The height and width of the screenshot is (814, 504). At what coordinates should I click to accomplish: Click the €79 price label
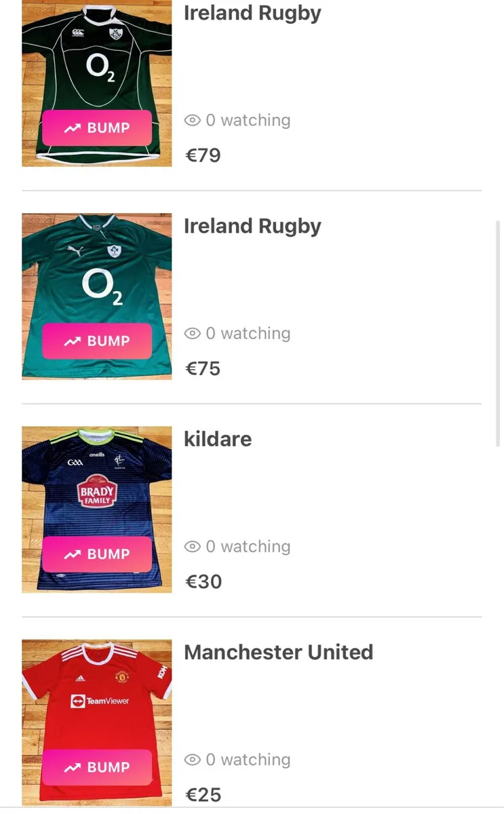pos(203,155)
